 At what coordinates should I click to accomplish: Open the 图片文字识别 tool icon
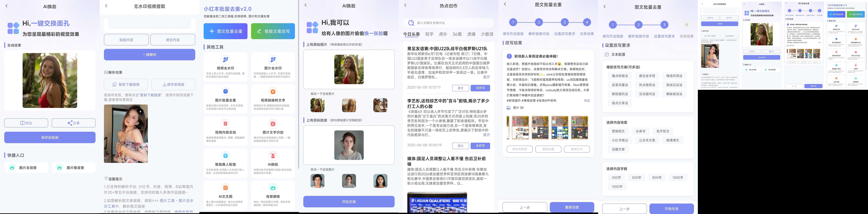point(273,124)
